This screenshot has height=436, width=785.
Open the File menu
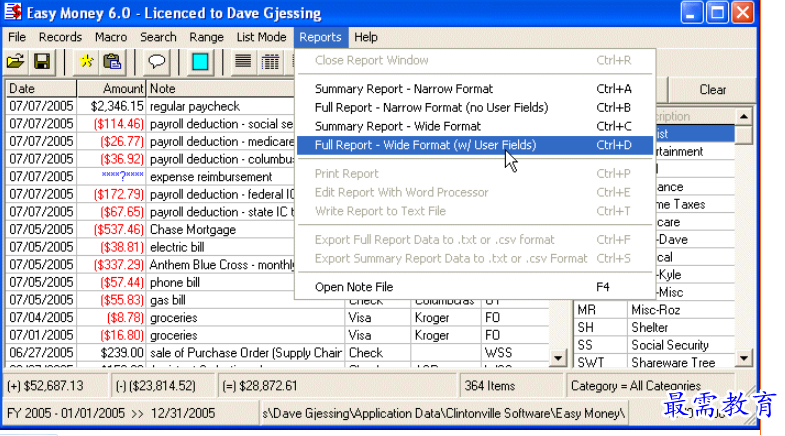pyautogui.click(x=17, y=37)
